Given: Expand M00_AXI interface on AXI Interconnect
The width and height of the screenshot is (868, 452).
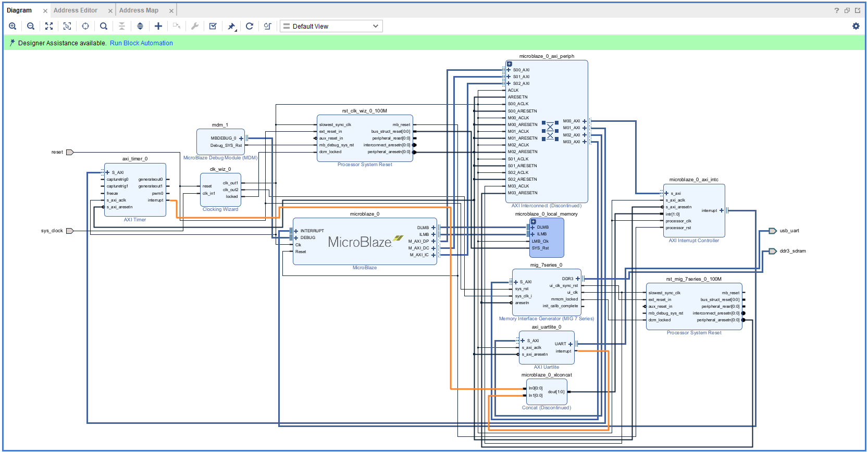Looking at the screenshot, I should 585,121.
